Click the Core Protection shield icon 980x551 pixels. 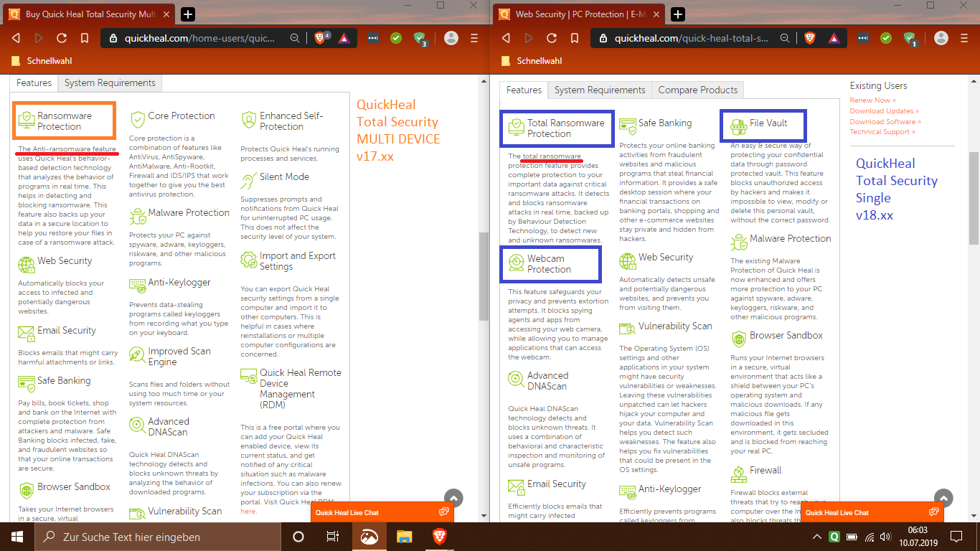click(137, 119)
